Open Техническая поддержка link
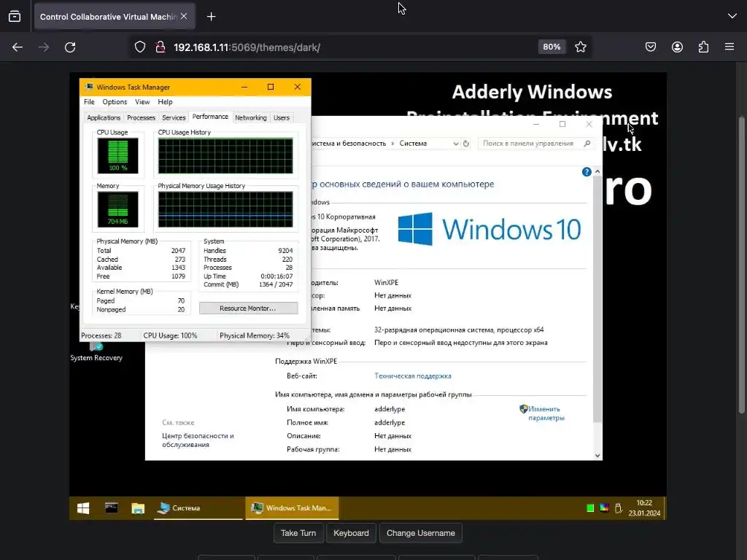 (413, 376)
